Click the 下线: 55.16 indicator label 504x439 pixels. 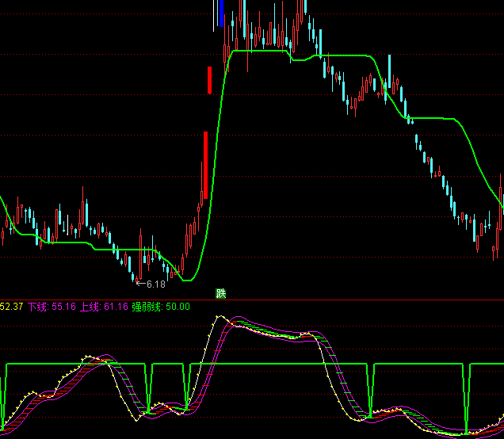click(52, 307)
